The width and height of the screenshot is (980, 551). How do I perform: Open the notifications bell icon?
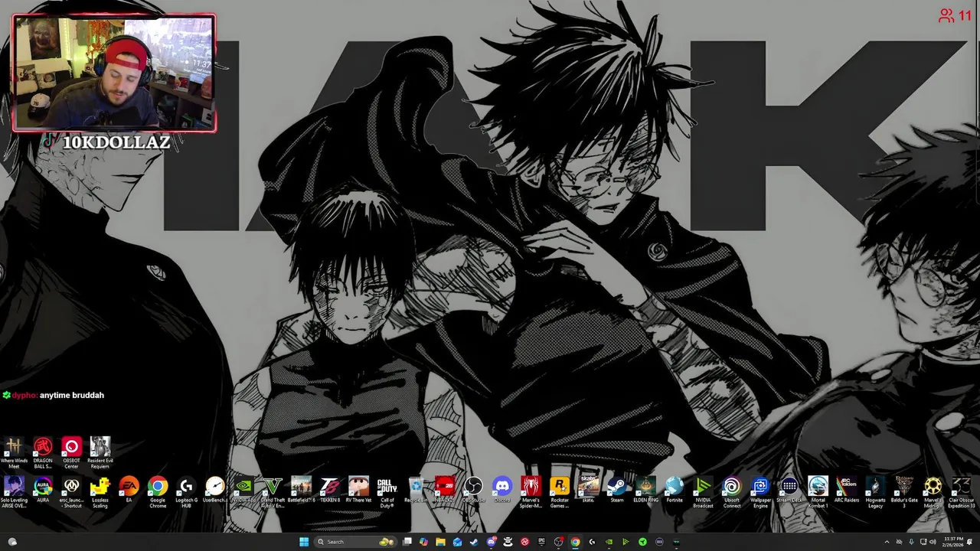click(x=969, y=542)
